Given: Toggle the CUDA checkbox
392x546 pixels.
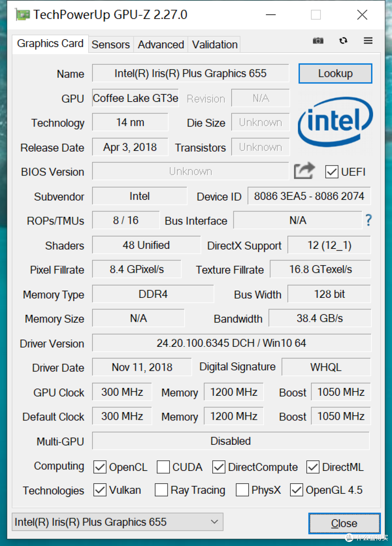Looking at the screenshot, I should pyautogui.click(x=163, y=467).
